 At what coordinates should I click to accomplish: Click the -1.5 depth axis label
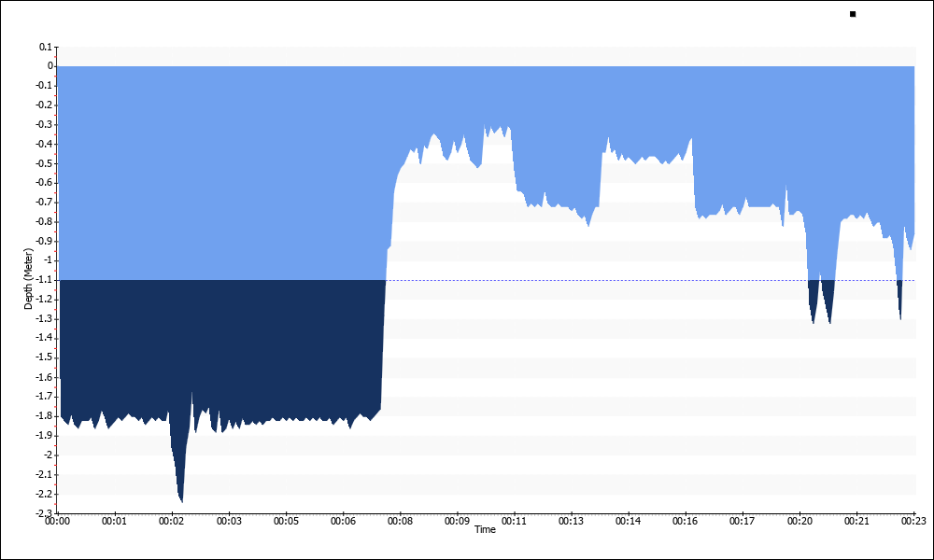tap(44, 357)
